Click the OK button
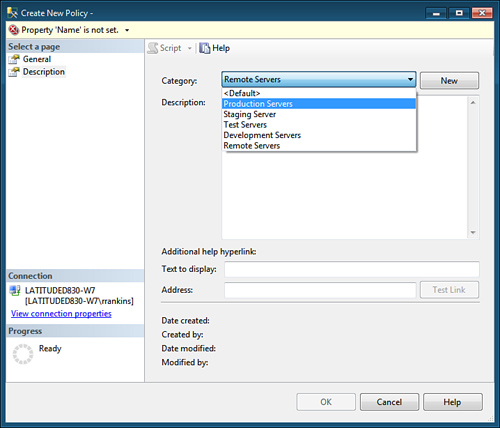Screen dimensions: 500x428 326,402
